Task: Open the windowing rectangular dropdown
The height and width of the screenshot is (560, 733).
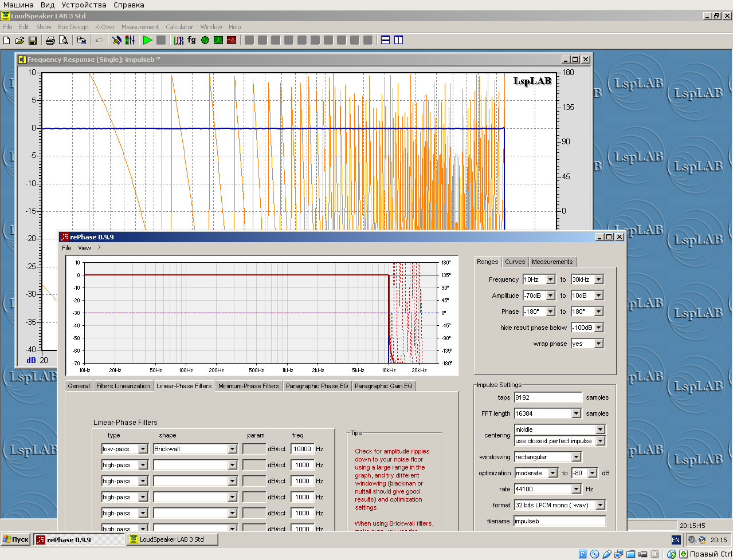Action: coord(576,457)
